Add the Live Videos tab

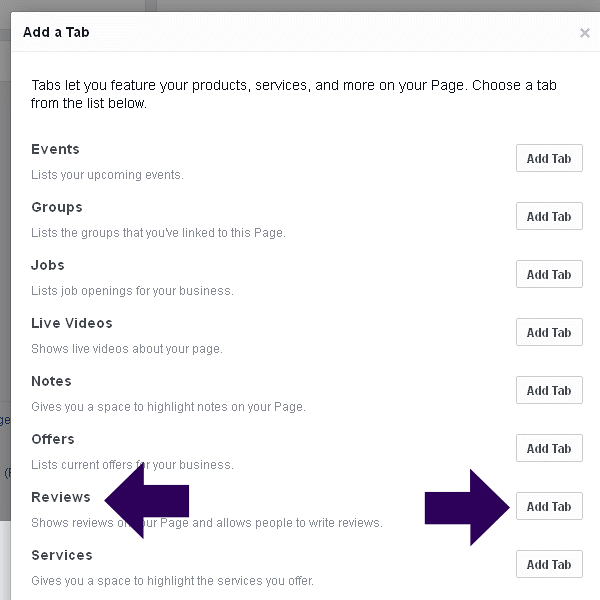point(549,332)
